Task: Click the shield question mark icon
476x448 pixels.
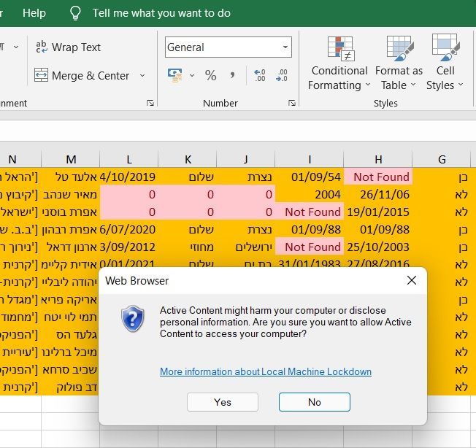Action: pyautogui.click(x=133, y=318)
